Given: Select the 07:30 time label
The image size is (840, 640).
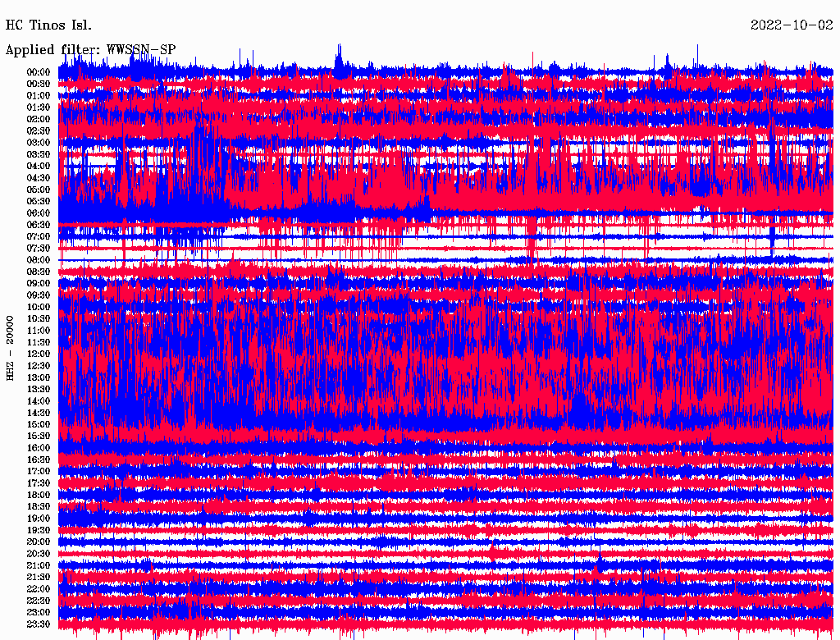Looking at the screenshot, I should 39,249.
